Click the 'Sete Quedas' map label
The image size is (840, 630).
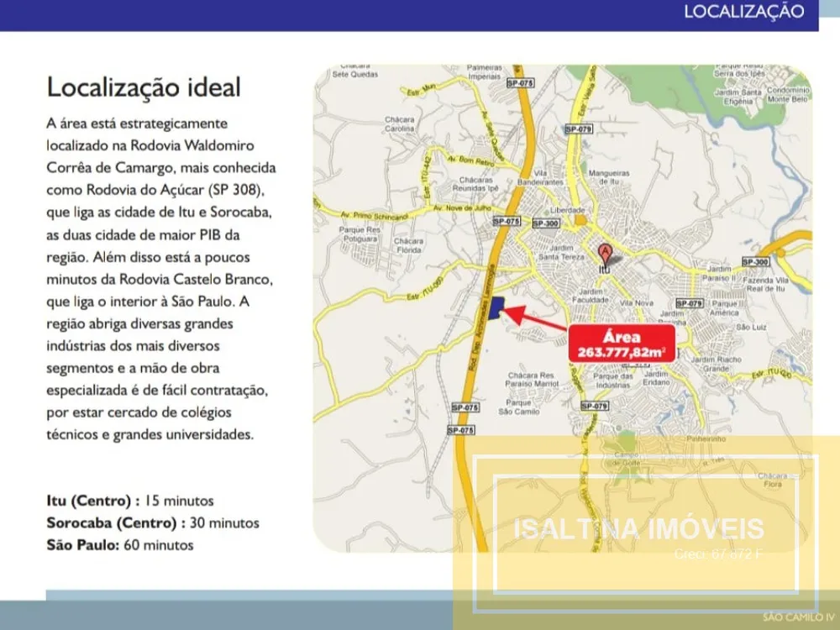(355, 74)
